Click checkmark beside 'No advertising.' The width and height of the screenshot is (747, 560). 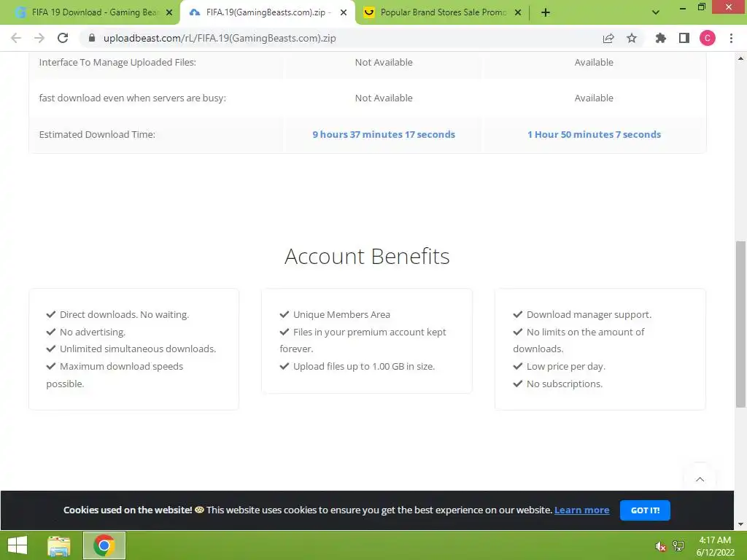coord(51,332)
